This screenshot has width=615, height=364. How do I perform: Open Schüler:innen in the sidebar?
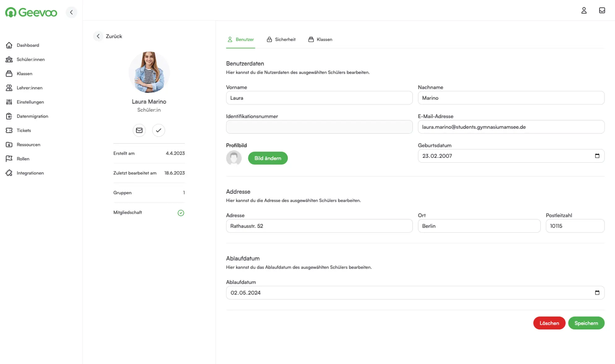[31, 60]
